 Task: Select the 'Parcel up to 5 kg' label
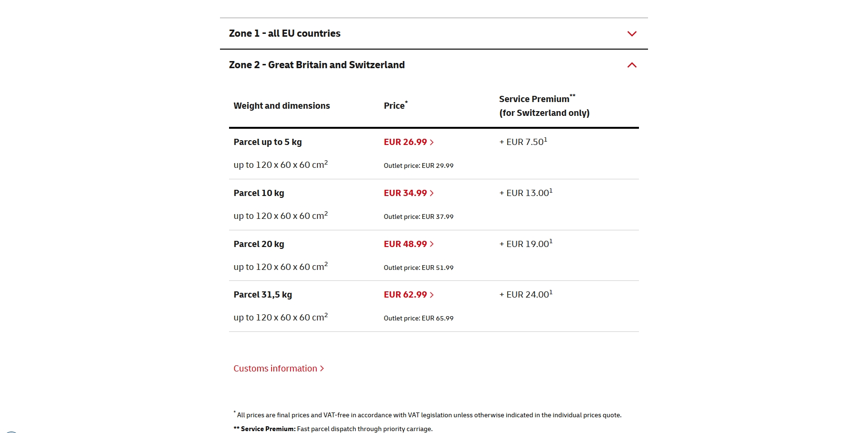268,142
